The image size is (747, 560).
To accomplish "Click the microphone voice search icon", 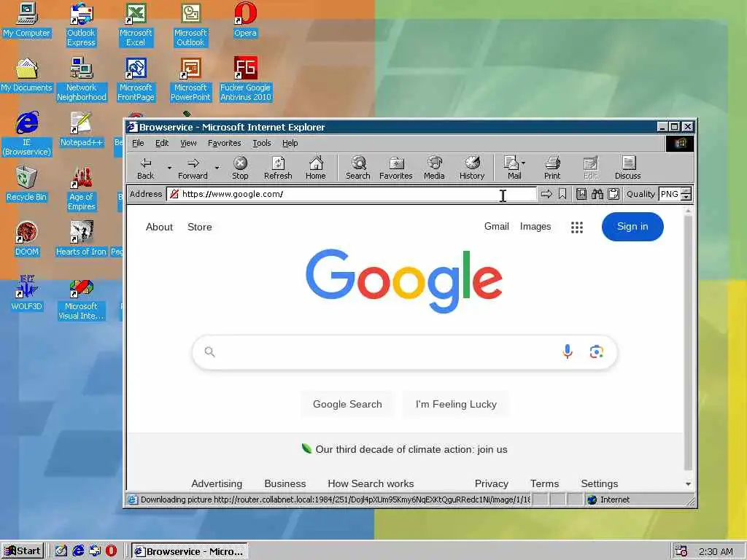I will coord(568,351).
